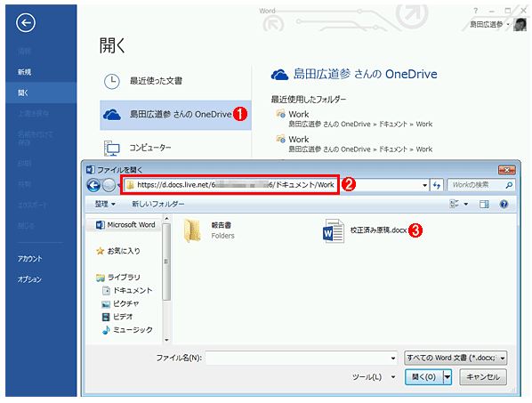Click 新しいフォルダー in the toolbar
Image resolution: width=532 pixels, height=403 pixels.
(x=158, y=204)
